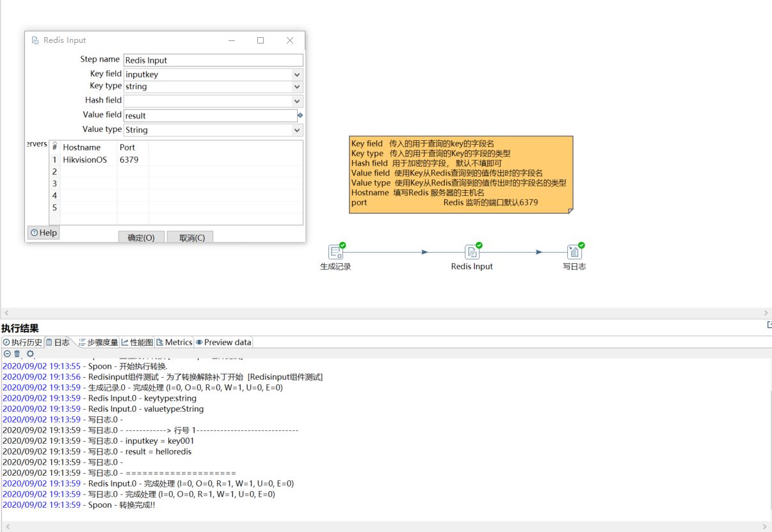Select row number 4 in servers table
The width and height of the screenshot is (772, 532).
[55, 195]
